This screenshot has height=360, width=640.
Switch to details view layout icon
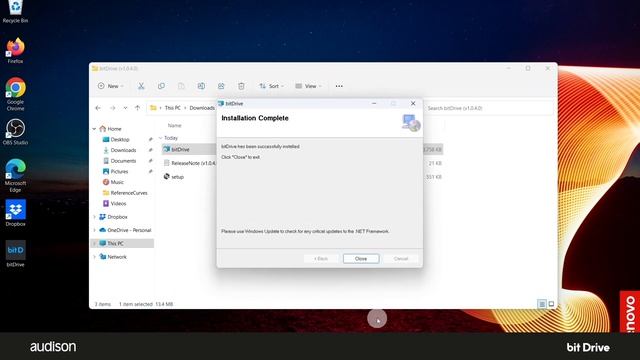pyautogui.click(x=542, y=304)
